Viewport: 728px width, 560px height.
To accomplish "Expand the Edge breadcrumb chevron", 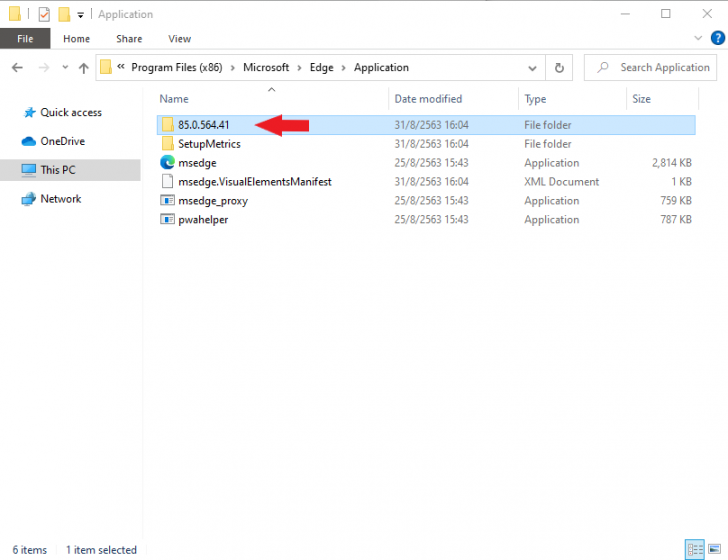I will pyautogui.click(x=344, y=68).
